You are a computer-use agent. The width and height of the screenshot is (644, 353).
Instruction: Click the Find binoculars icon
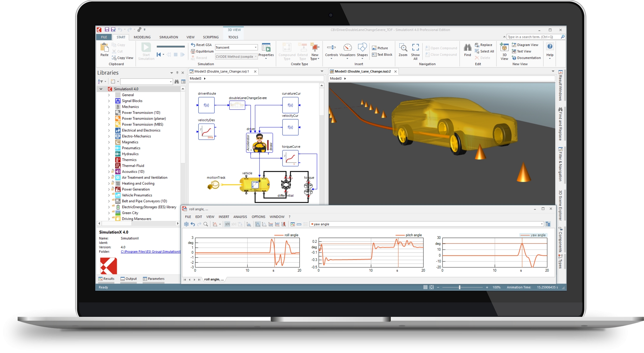coord(467,50)
